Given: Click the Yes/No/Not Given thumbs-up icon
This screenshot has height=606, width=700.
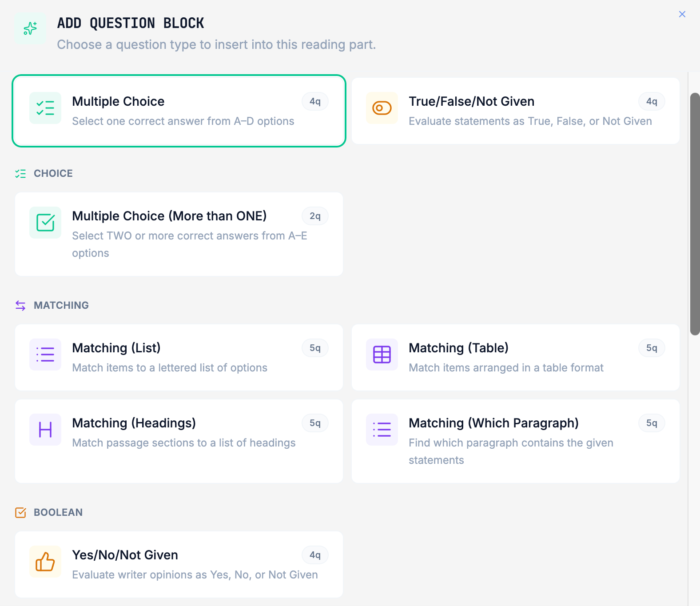Looking at the screenshot, I should pyautogui.click(x=45, y=562).
